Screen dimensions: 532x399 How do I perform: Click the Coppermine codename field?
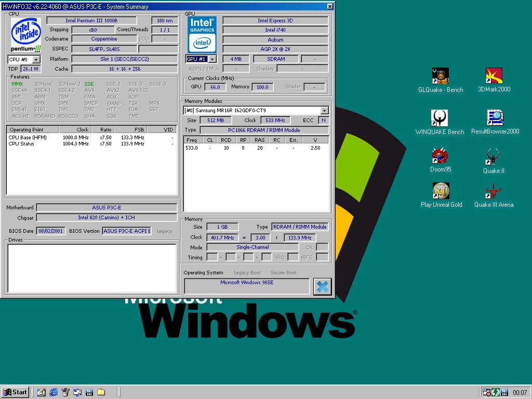[x=104, y=39]
